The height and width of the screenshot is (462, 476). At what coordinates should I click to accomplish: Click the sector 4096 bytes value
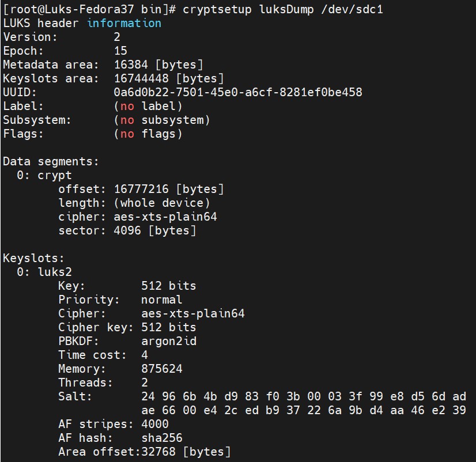[155, 230]
